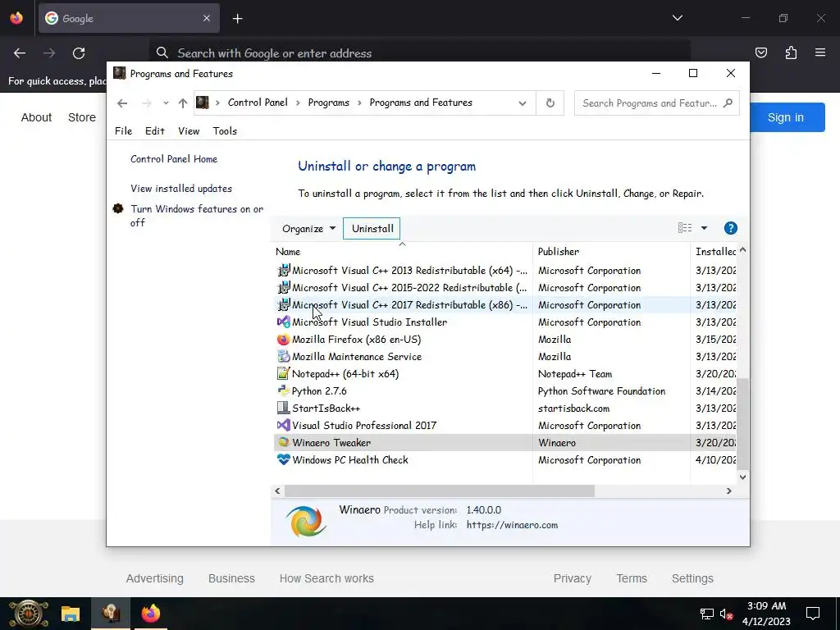The width and height of the screenshot is (840, 630).
Task: Click Windows PC Health Check icon
Action: click(x=283, y=459)
